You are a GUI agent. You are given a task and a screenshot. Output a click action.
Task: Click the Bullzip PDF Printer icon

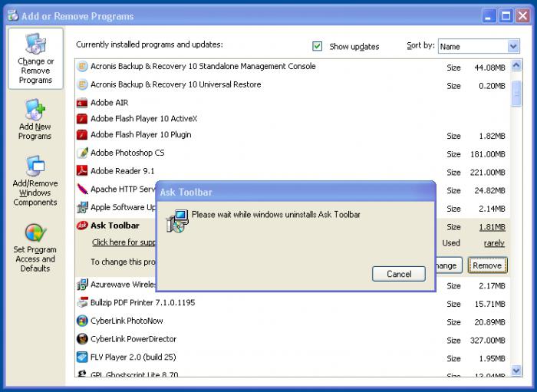pyautogui.click(x=82, y=303)
